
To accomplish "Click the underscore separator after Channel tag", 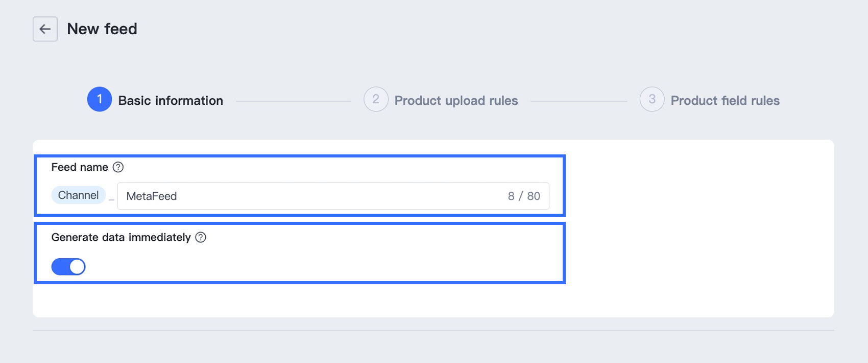I will (111, 200).
